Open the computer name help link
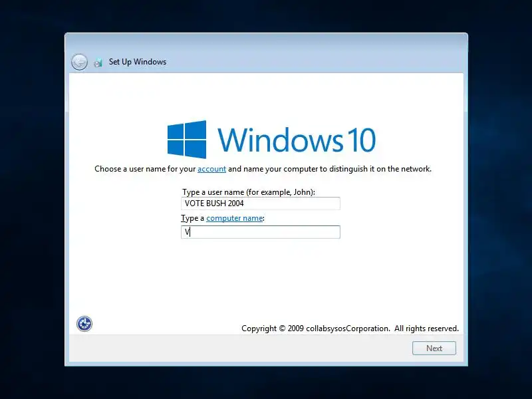This screenshot has width=532, height=399. pos(235,218)
